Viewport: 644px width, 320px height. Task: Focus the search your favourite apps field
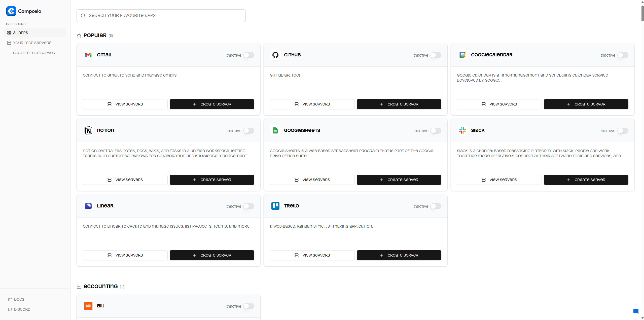[x=161, y=16]
